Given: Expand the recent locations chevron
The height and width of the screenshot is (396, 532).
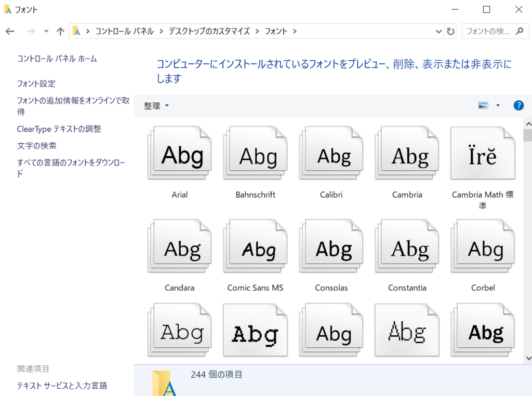Looking at the screenshot, I should coord(46,31).
